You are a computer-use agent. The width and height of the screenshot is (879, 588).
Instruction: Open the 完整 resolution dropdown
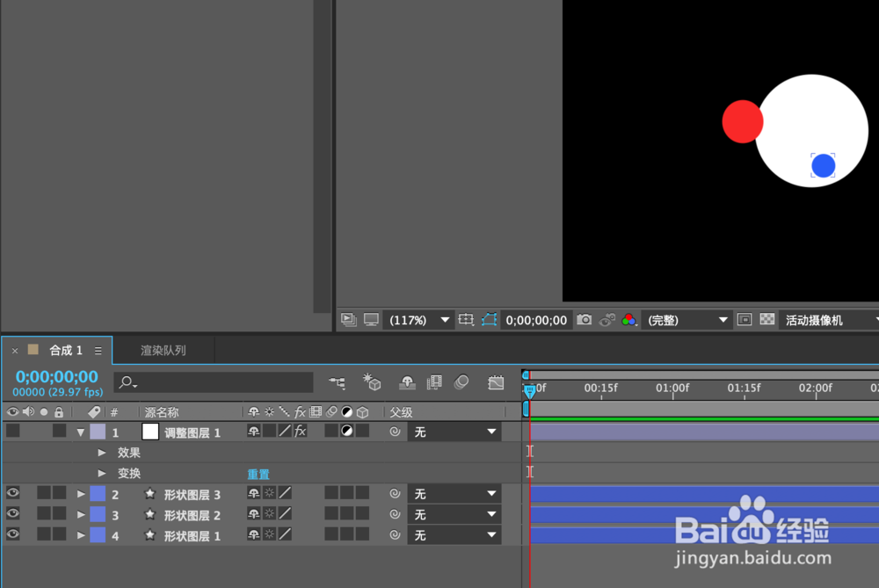pos(687,320)
